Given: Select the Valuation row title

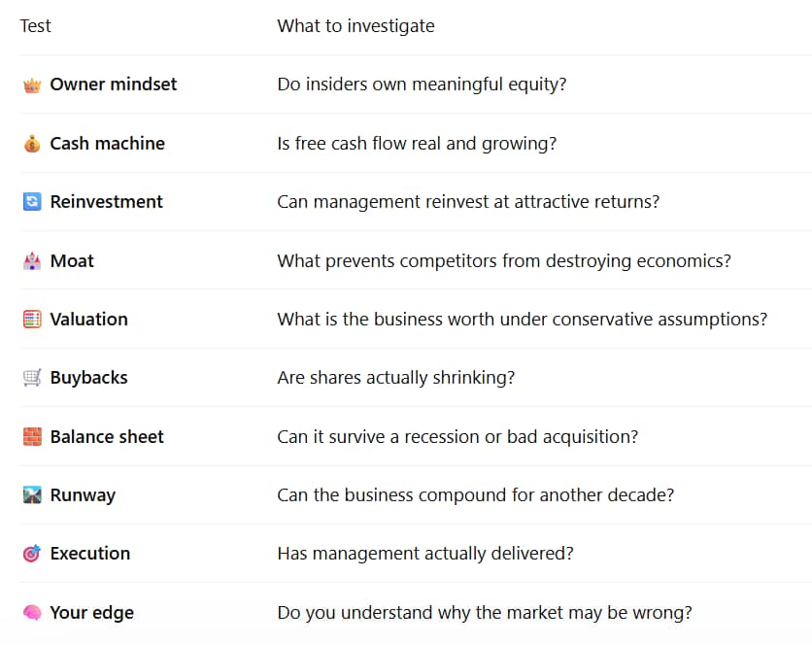Looking at the screenshot, I should [x=89, y=320].
